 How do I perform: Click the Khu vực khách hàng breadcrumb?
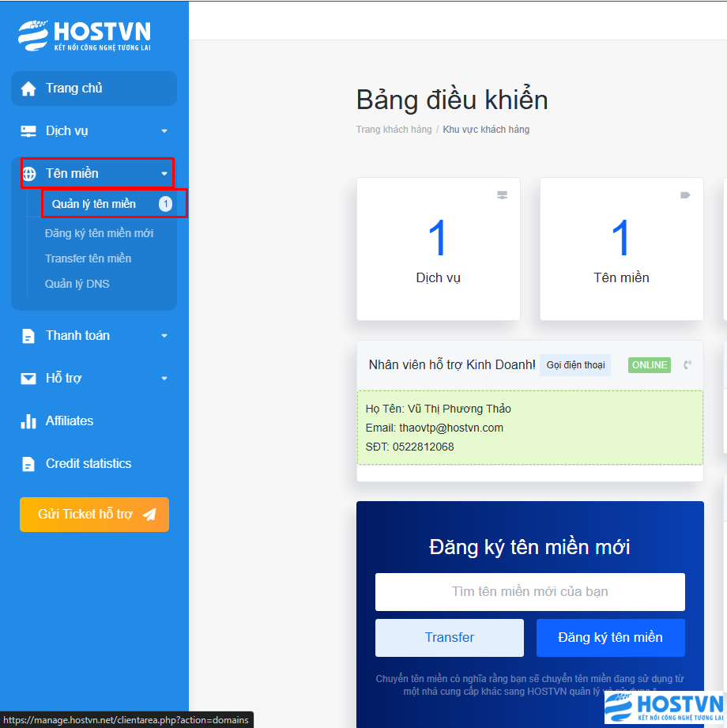(486, 130)
